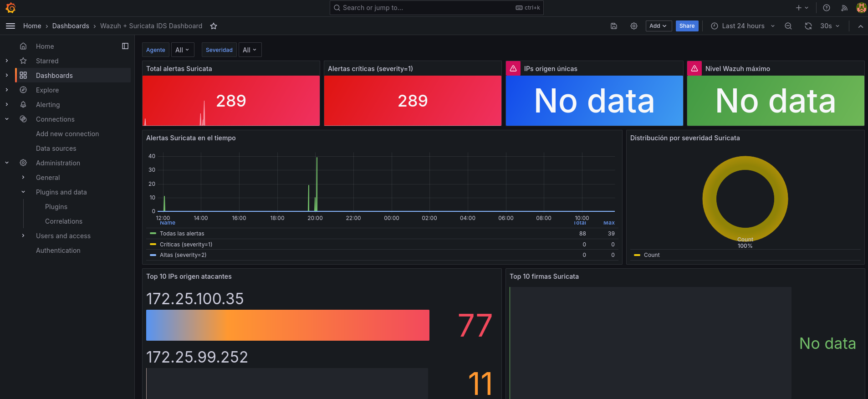Screen dimensions: 868x399
Task: Open Data sources menu item
Action: coord(56,148)
